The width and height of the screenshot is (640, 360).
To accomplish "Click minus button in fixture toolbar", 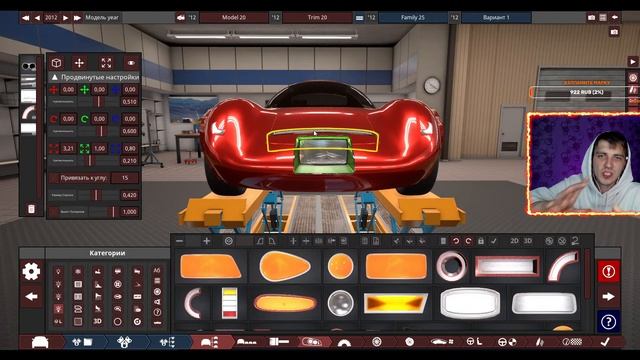I will (179, 241).
